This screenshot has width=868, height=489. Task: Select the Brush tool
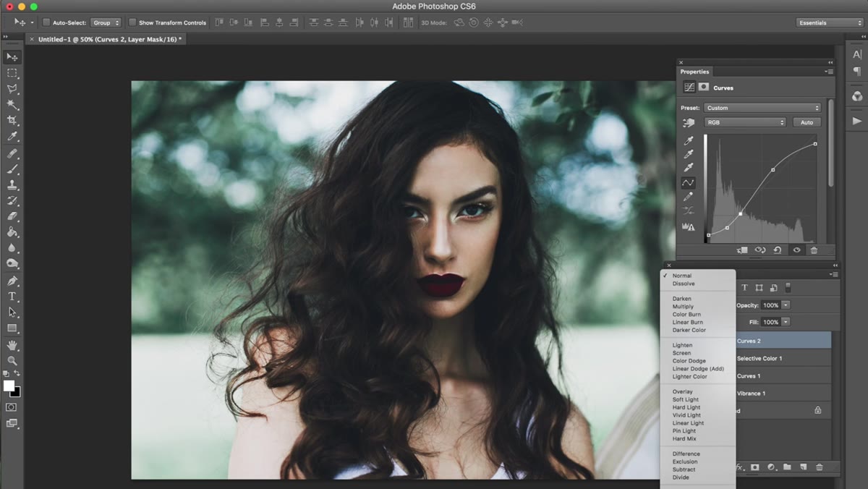12,169
